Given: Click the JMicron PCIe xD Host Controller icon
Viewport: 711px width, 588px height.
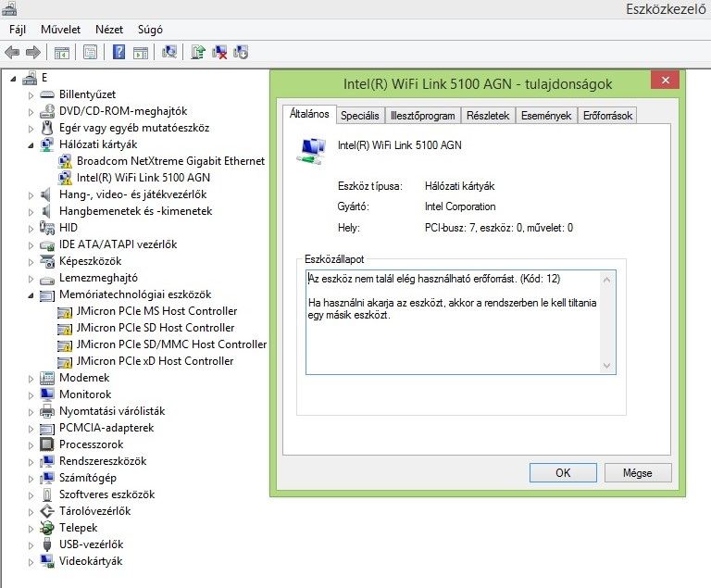Looking at the screenshot, I should pos(65,362).
